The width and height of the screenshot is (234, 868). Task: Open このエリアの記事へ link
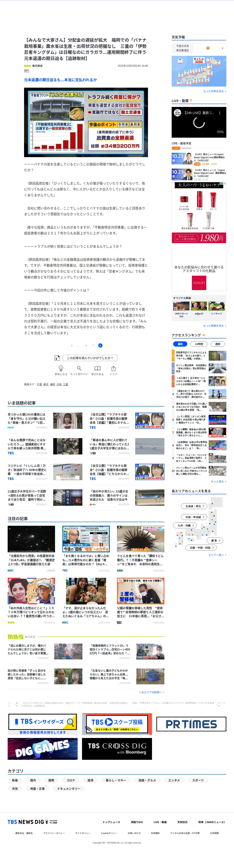(x=152, y=692)
